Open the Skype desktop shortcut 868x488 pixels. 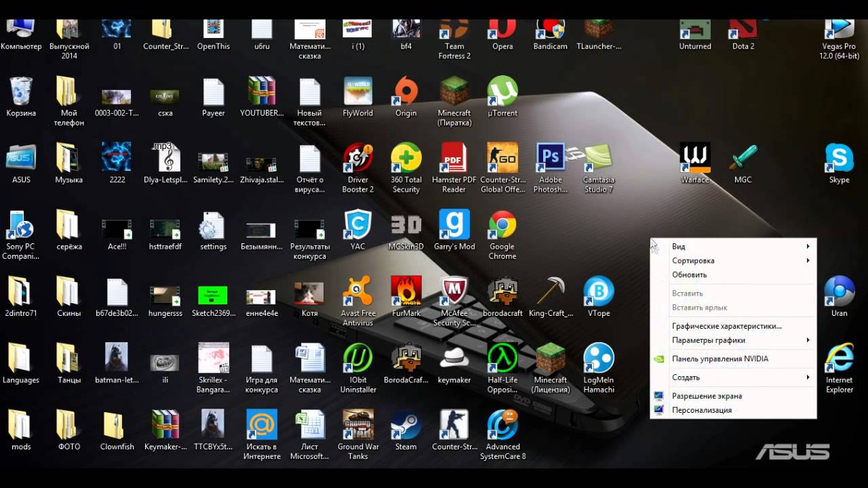click(x=840, y=163)
